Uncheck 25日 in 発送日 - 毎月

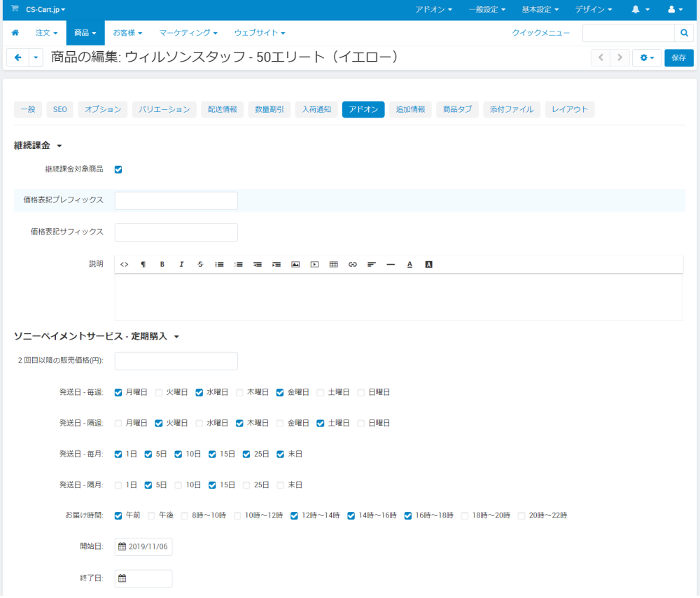(246, 454)
